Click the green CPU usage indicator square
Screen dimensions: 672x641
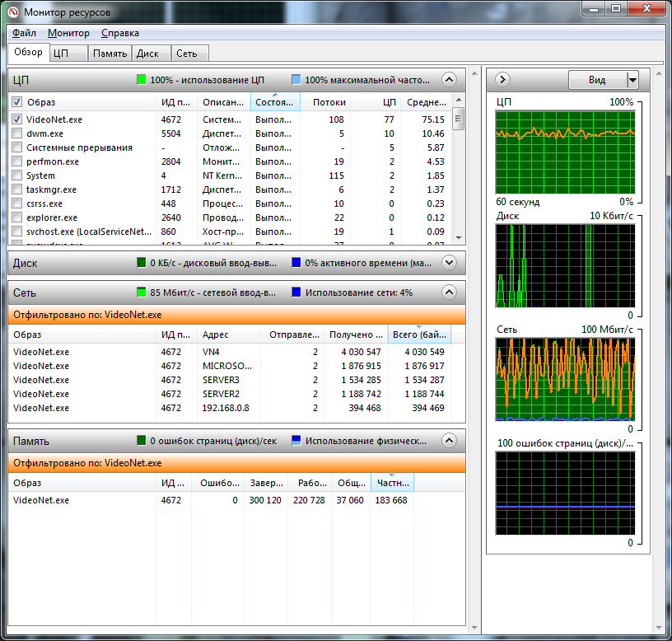point(141,80)
